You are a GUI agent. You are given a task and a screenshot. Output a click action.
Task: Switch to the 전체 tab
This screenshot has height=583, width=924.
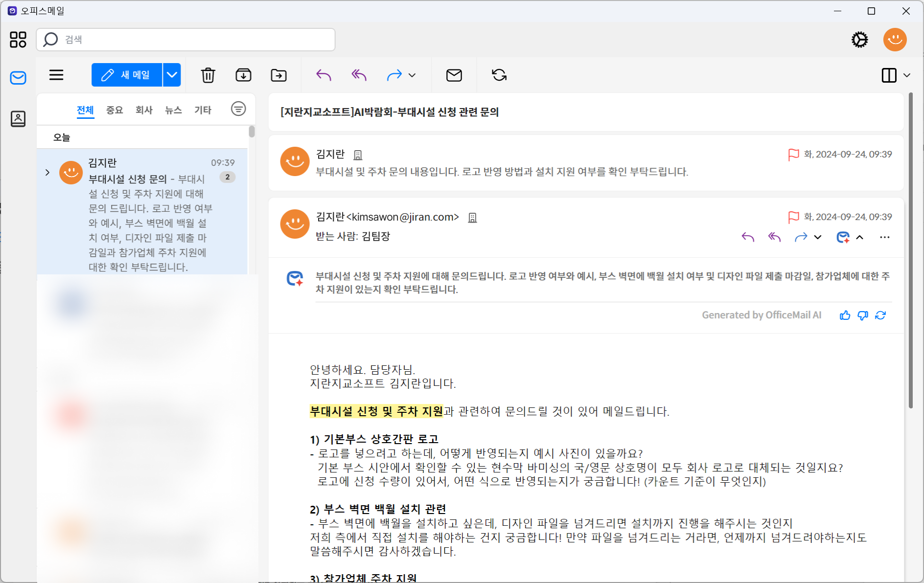[x=85, y=110]
